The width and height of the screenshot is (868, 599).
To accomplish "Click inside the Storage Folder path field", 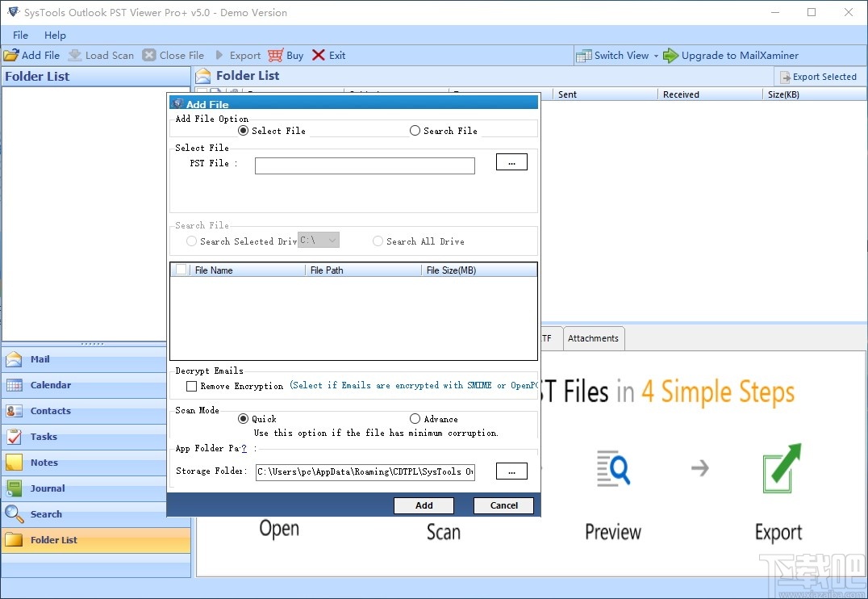I will (363, 471).
